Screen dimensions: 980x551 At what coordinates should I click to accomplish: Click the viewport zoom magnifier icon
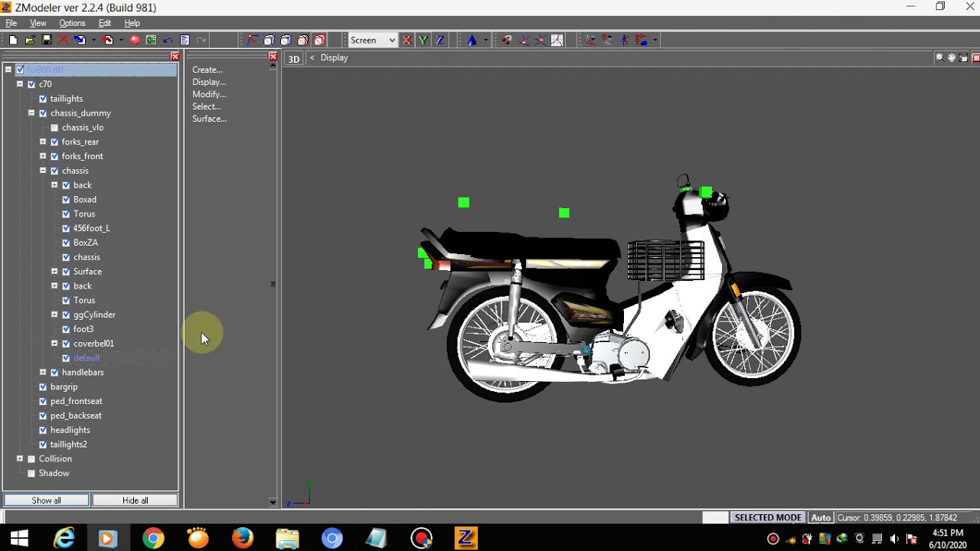coord(939,58)
